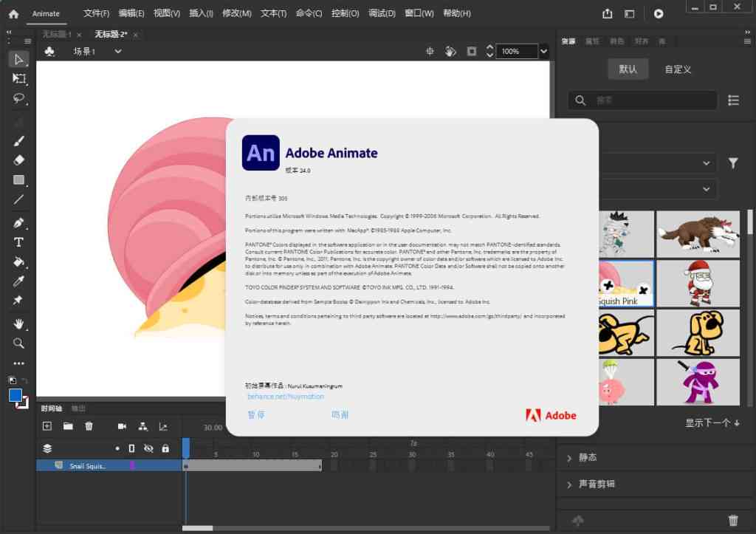Click the stroke color swatch
This screenshot has width=756, height=534.
pos(23,403)
